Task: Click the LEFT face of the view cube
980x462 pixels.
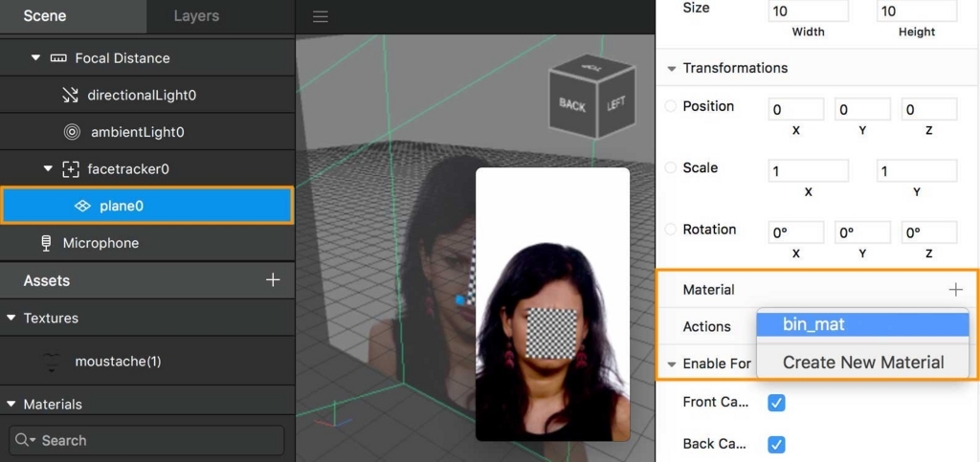Action: [616, 103]
